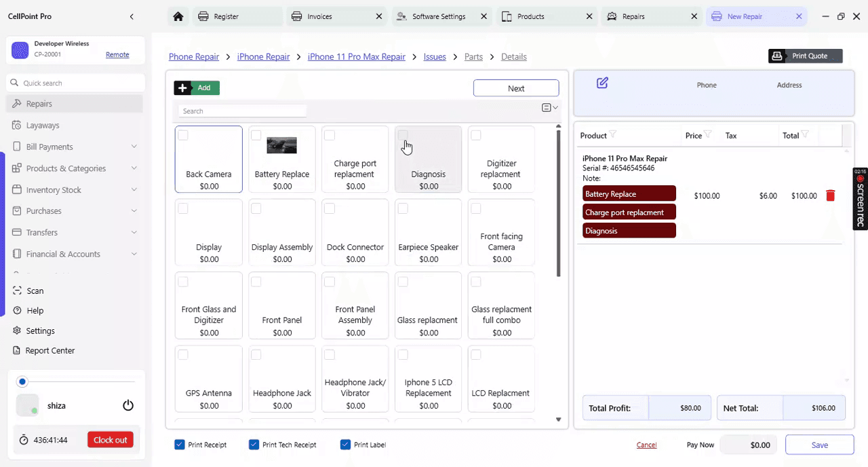This screenshot has width=868, height=467.
Task: Uncheck Print Tech Receipt
Action: (254, 445)
